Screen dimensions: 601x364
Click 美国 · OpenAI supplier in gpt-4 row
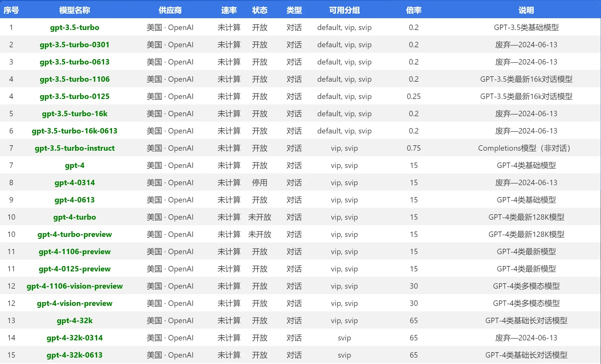[170, 165]
